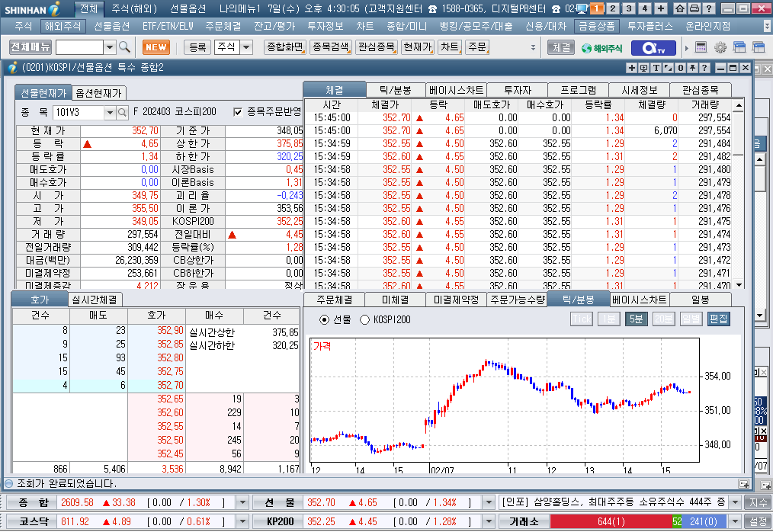
Task: Open the KP200 ticker dropdown in bottom bar
Action: [x=489, y=521]
